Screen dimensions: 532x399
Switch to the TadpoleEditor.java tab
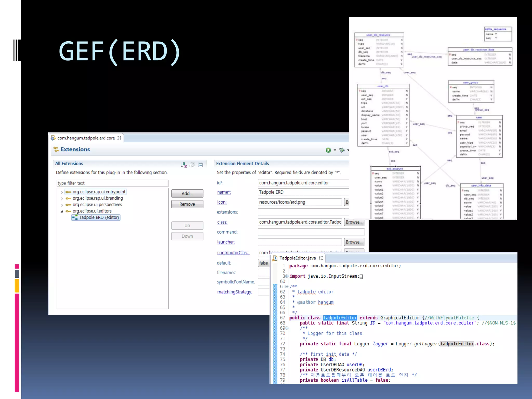pyautogui.click(x=297, y=258)
